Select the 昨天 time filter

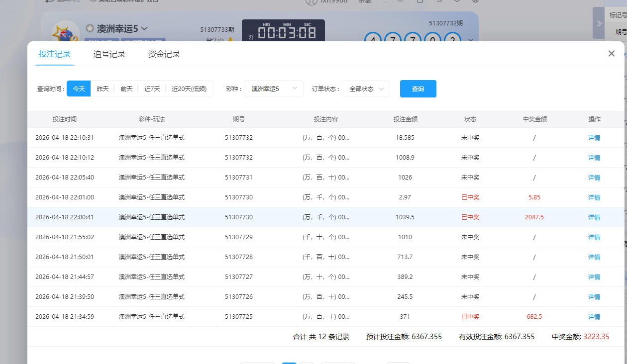pos(103,89)
